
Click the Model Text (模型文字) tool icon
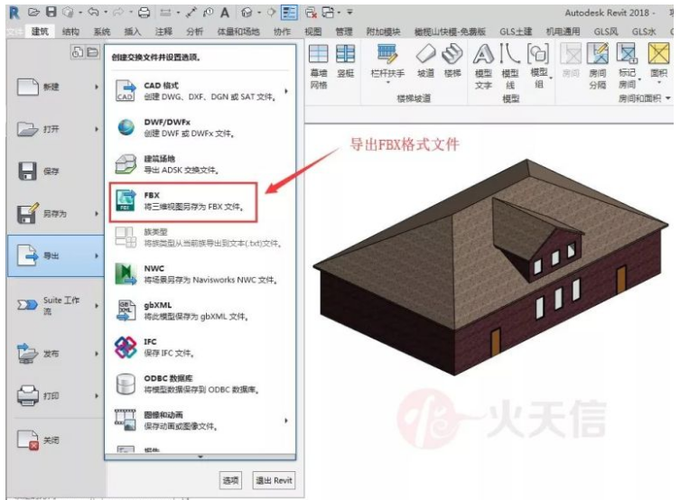pyautogui.click(x=483, y=54)
